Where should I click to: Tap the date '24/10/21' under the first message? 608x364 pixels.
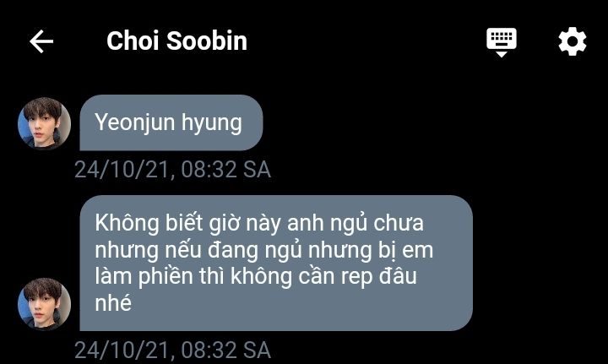click(x=122, y=170)
